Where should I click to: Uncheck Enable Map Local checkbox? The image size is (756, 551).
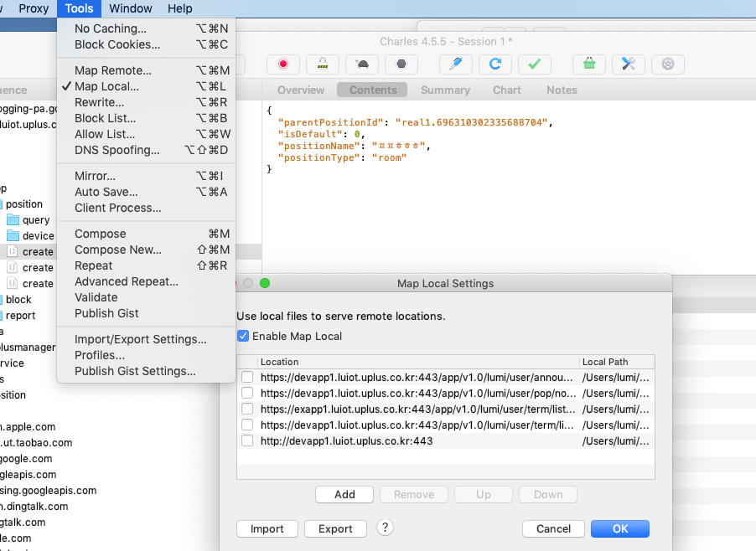(243, 336)
